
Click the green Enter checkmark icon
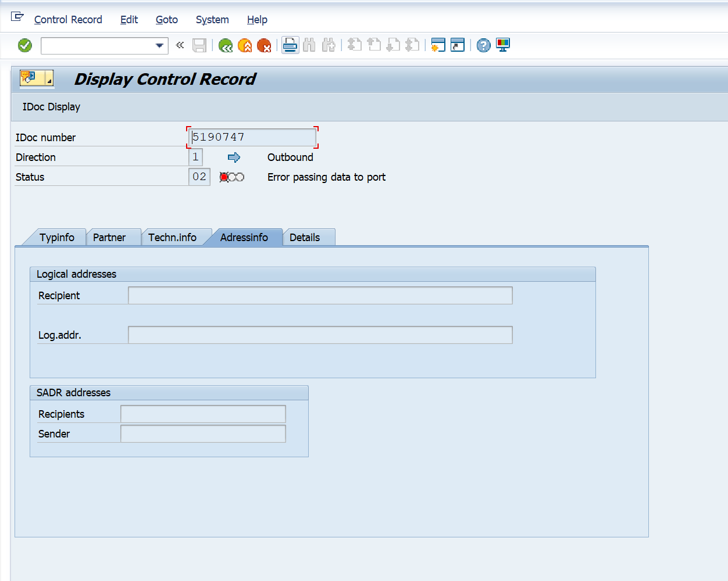pos(25,45)
